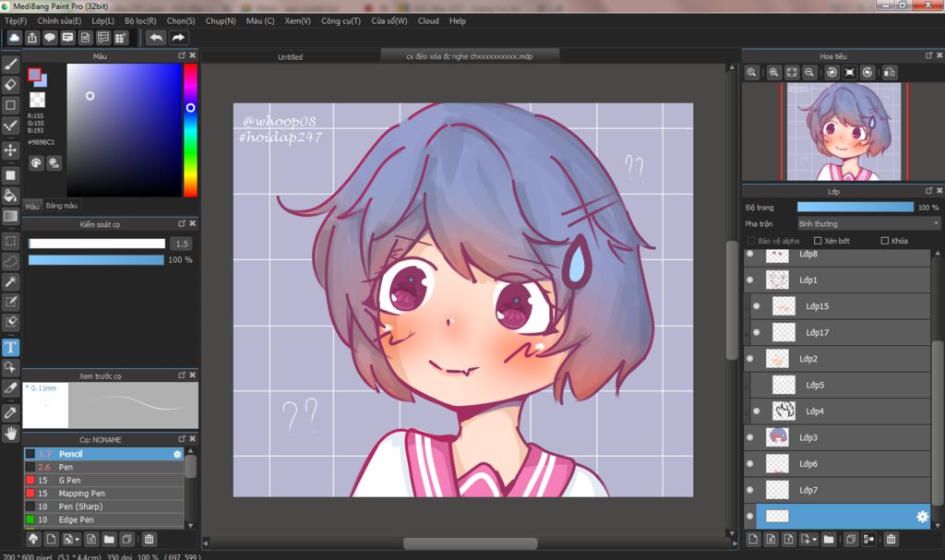Click the transparent color swatch
945x560 pixels.
tap(37, 100)
